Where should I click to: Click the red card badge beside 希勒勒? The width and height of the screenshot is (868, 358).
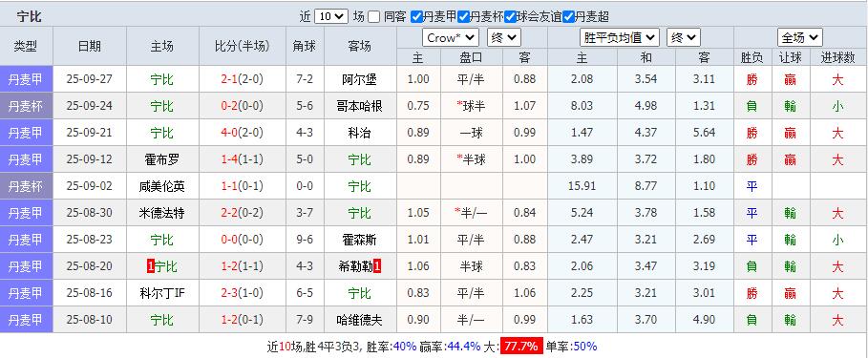pyautogui.click(x=377, y=266)
